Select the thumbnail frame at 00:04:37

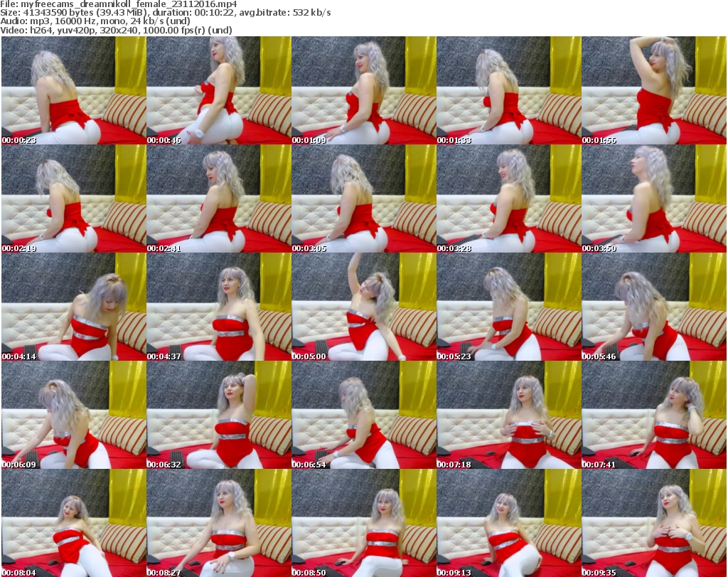(219, 307)
